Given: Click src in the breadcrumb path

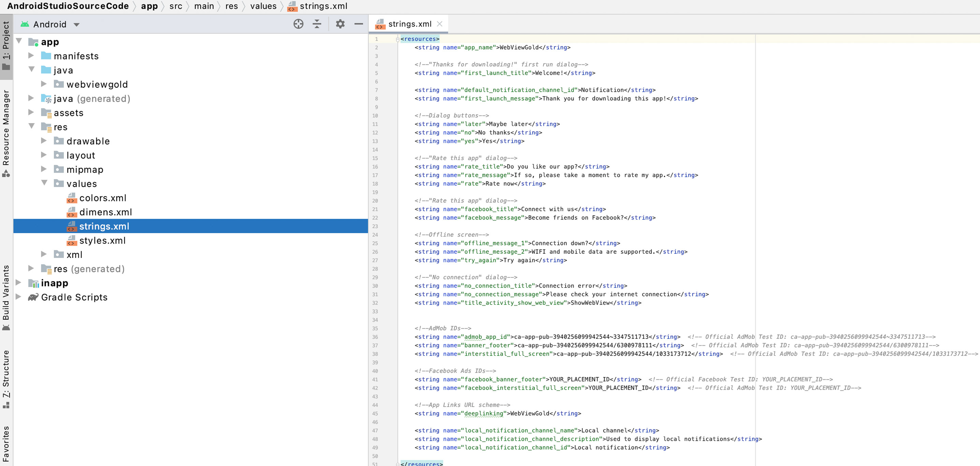Looking at the screenshot, I should [176, 6].
